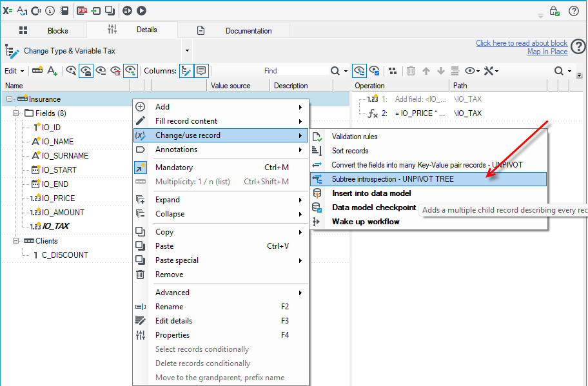This screenshot has height=386, width=588.
Task: Click the add text field A+ icon
Action: [x=52, y=70]
